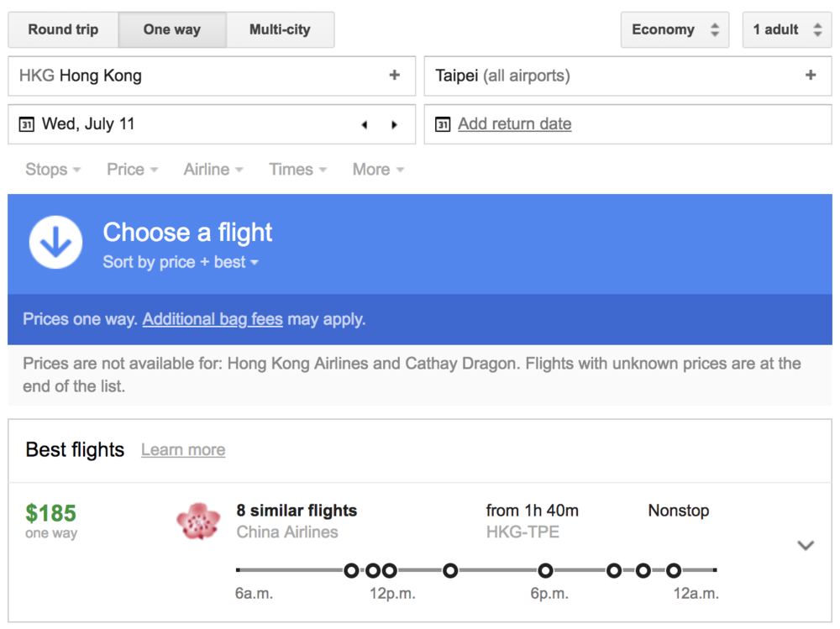840x629 pixels.
Task: Open the Stops filter menu
Action: (53, 170)
